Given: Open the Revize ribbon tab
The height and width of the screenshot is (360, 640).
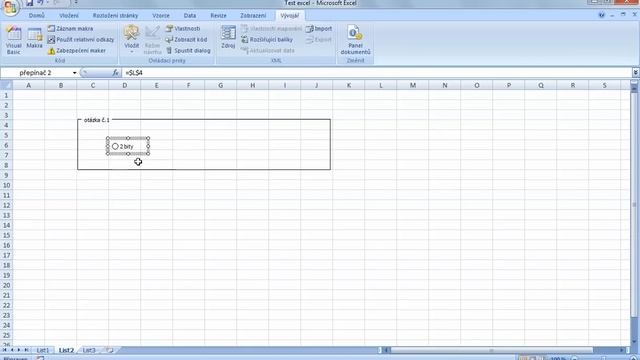Looking at the screenshot, I should pyautogui.click(x=218, y=16).
